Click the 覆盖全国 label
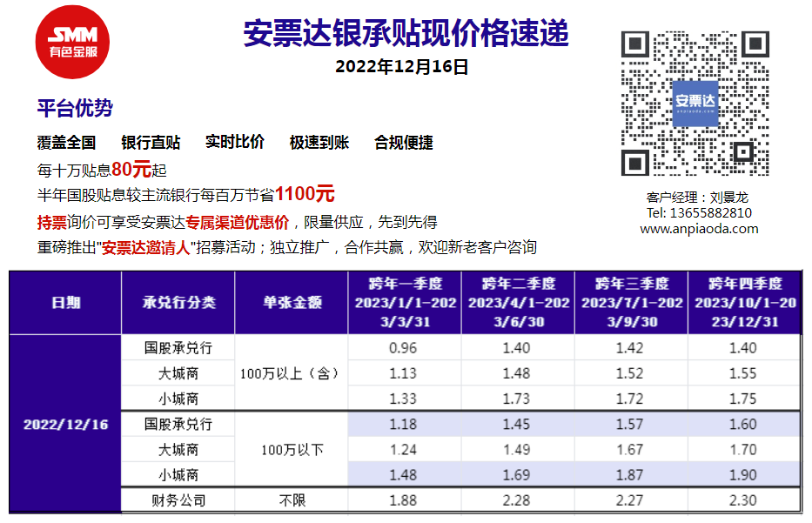The width and height of the screenshot is (812, 523). (66, 143)
